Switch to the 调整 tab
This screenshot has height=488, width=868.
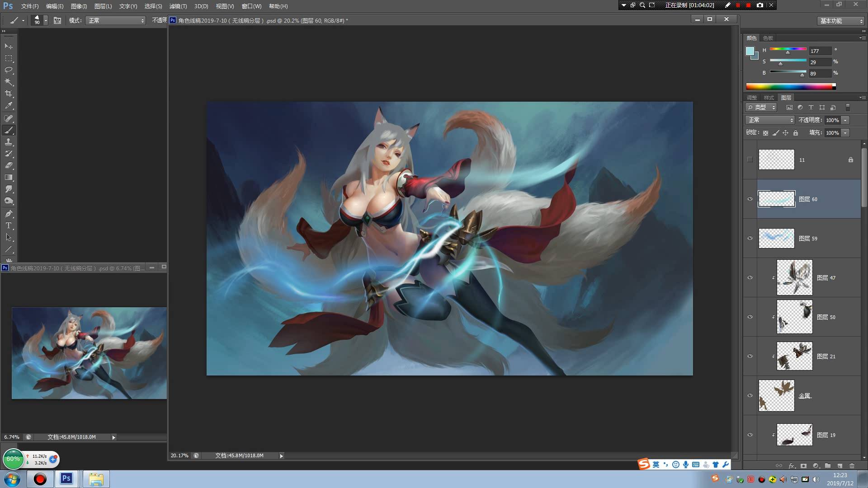tap(752, 98)
